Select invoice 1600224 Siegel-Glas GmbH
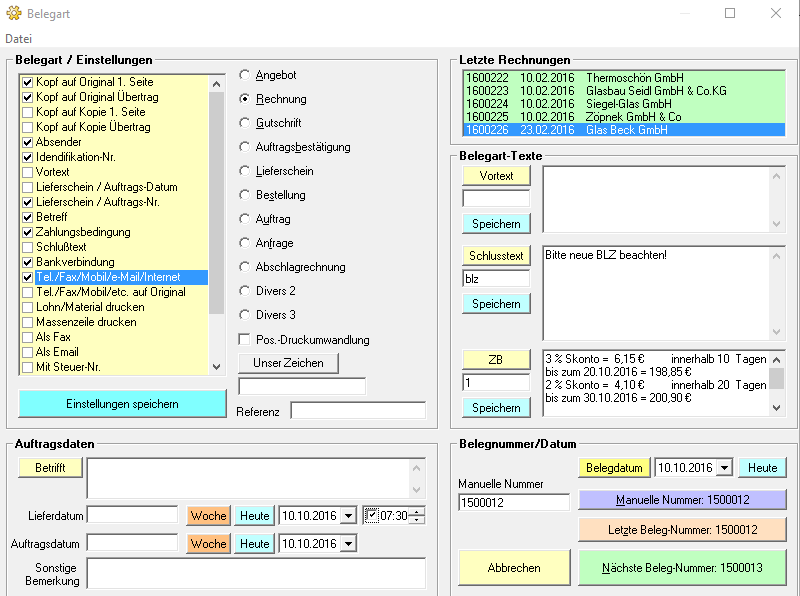 click(624, 104)
